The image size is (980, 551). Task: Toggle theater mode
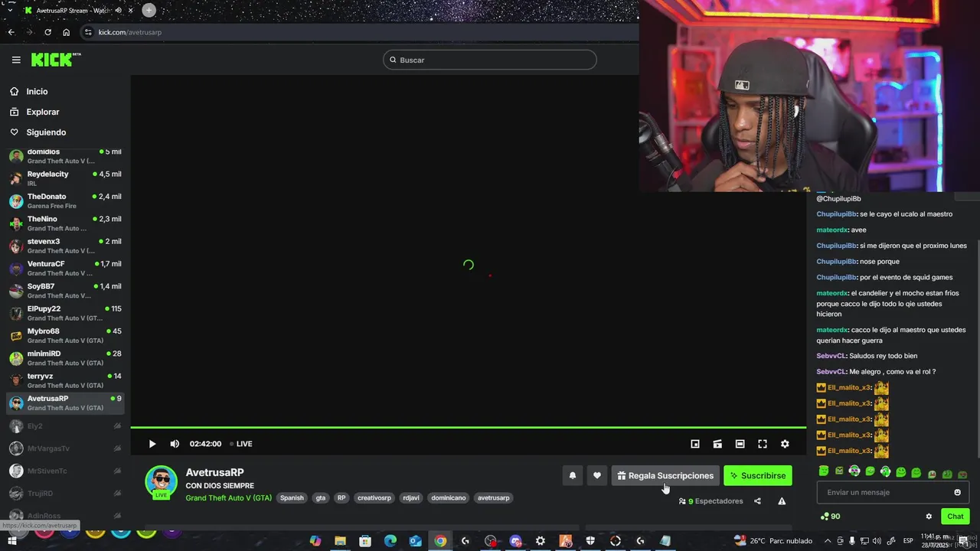tap(740, 444)
